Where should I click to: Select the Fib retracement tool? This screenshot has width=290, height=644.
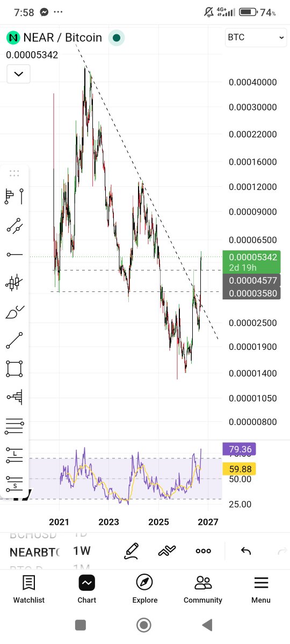[15, 426]
